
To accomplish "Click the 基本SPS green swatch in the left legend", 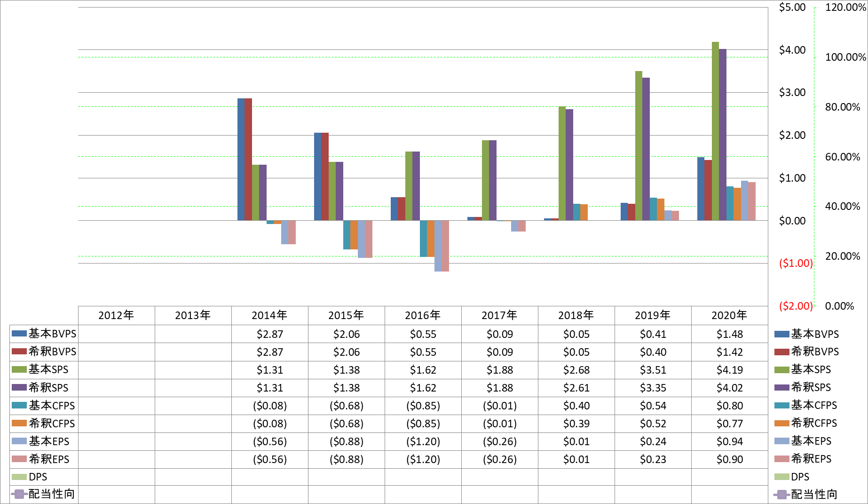I will coord(19,369).
